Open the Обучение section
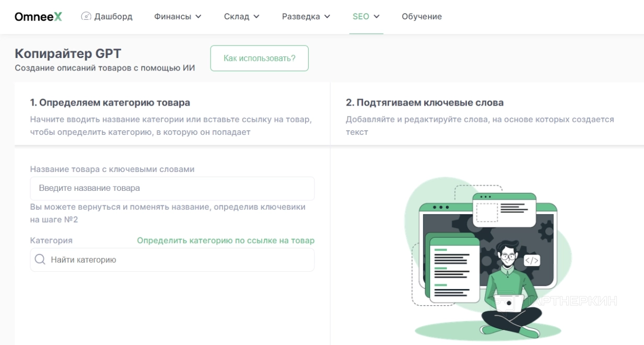Image resolution: width=644 pixels, height=345 pixels. pos(421,17)
